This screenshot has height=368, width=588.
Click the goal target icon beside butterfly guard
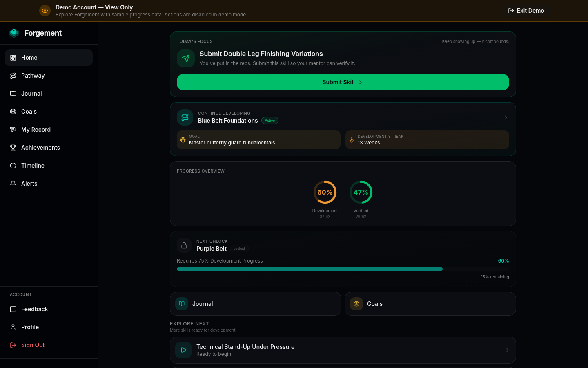click(x=183, y=140)
